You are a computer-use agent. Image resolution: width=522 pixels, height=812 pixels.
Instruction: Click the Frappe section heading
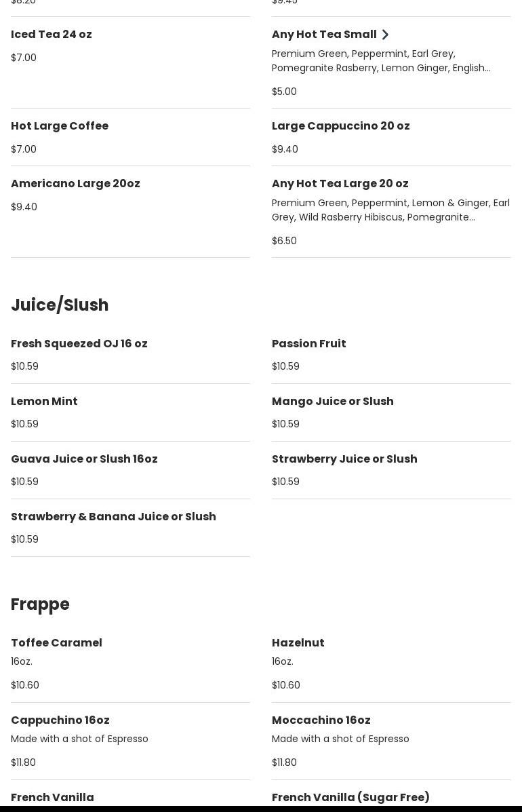[40, 604]
